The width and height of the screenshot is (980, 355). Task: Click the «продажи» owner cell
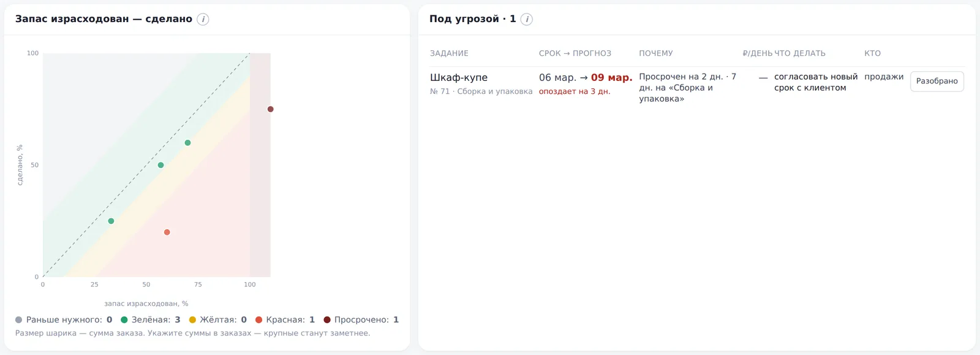point(884,77)
